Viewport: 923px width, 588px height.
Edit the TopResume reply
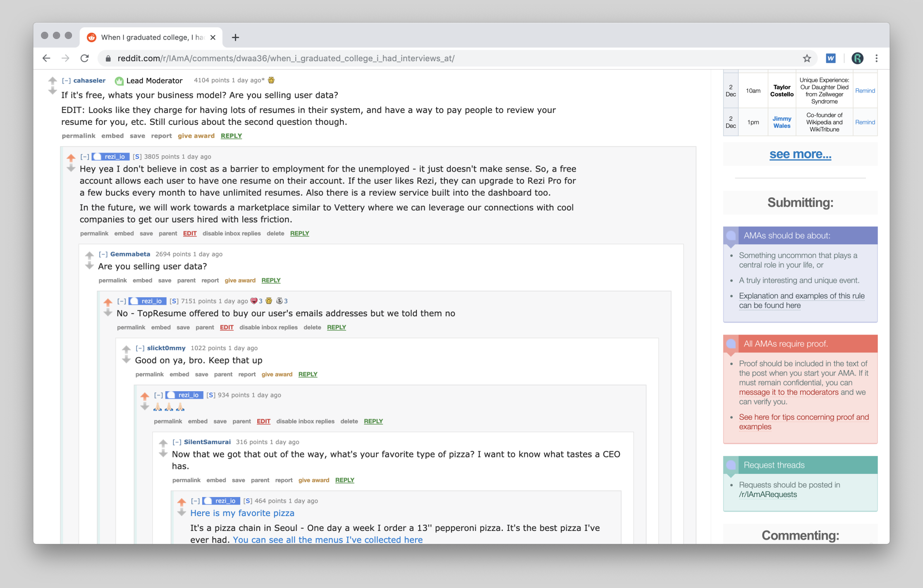tap(227, 327)
